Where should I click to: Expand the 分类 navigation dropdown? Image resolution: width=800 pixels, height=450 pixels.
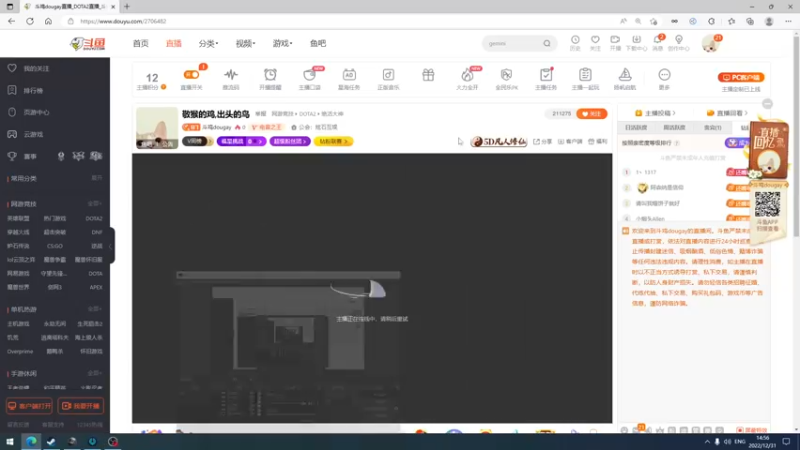click(x=208, y=43)
